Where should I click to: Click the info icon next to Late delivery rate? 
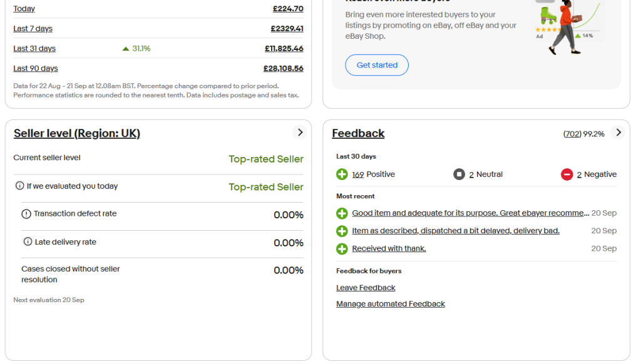coord(28,242)
